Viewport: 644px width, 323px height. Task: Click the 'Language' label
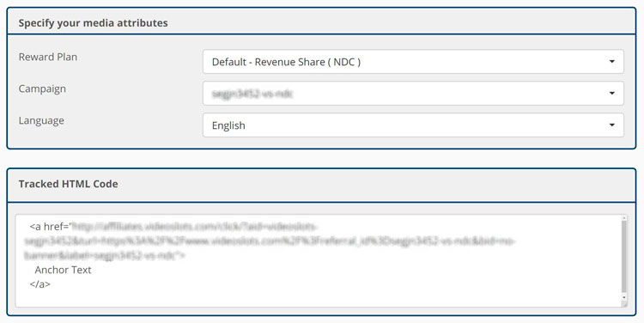(41, 121)
